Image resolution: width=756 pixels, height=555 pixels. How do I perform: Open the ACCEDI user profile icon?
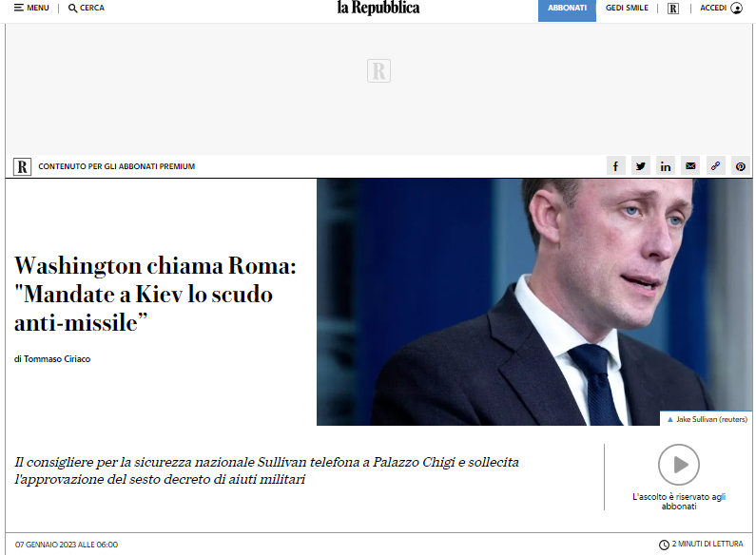(x=737, y=8)
